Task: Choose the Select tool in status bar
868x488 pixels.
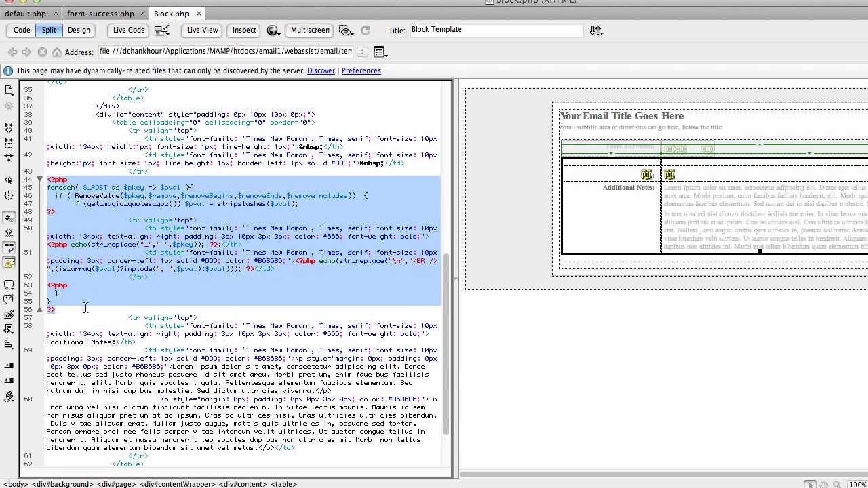Action: pos(810,485)
